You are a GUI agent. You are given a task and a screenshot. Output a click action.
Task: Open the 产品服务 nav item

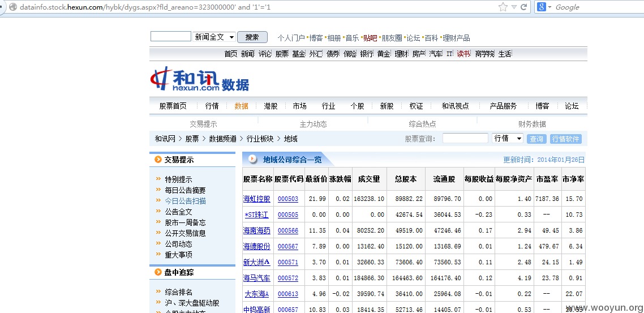tap(503, 106)
